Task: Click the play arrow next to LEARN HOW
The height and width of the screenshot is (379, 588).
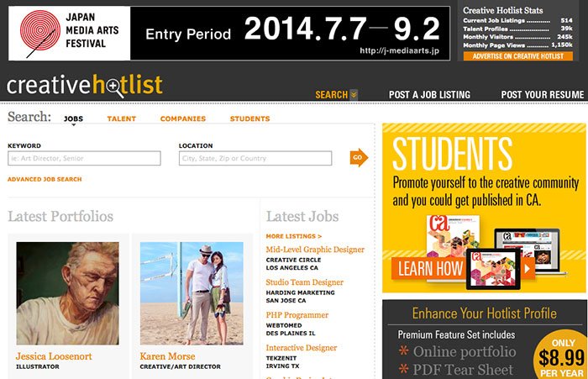Action: click(528, 269)
